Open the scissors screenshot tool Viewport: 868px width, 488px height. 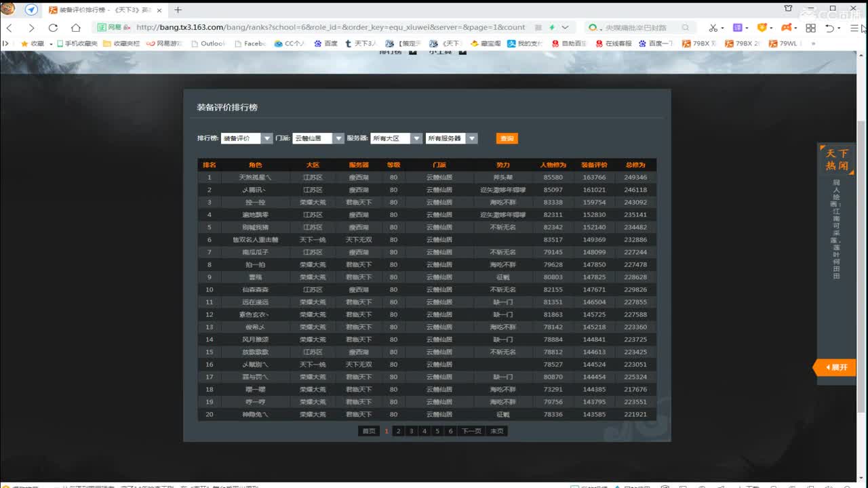pos(713,28)
